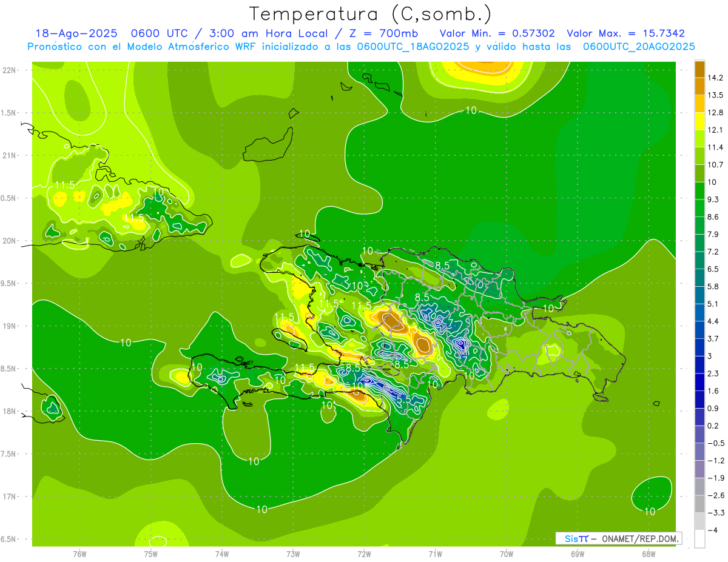Click the '75W' longitude axis label
This screenshot has height=562, width=728.
151,554
